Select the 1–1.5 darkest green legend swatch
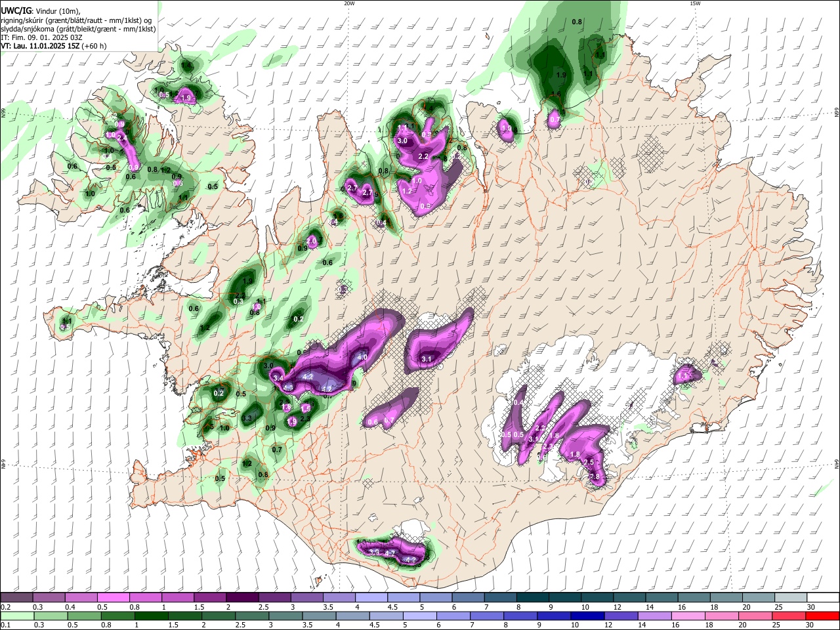 pyautogui.click(x=151, y=616)
